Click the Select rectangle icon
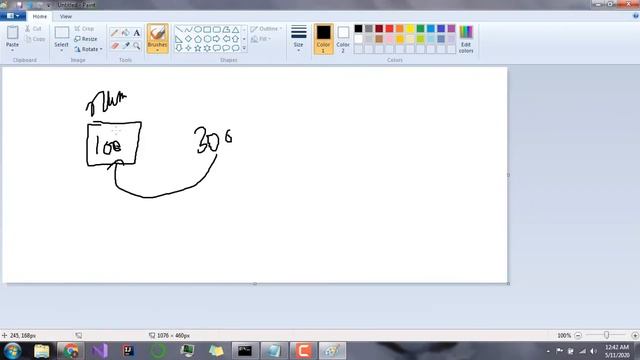 pyautogui.click(x=62, y=33)
